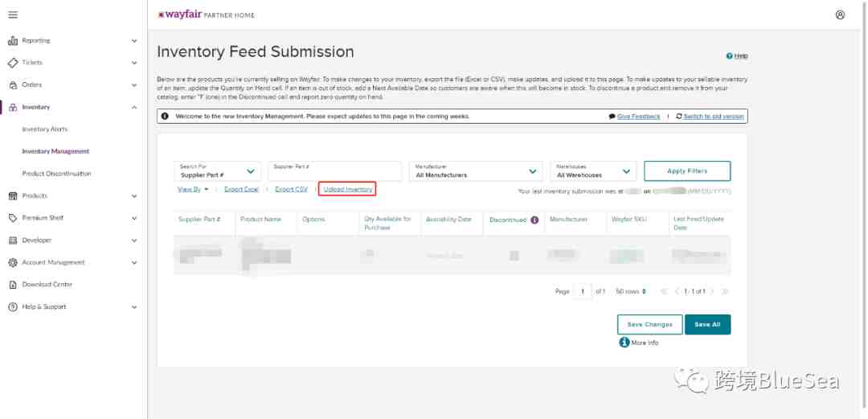This screenshot has width=868, height=419.
Task: Open the Manufacturer dropdown
Action: pyautogui.click(x=476, y=171)
